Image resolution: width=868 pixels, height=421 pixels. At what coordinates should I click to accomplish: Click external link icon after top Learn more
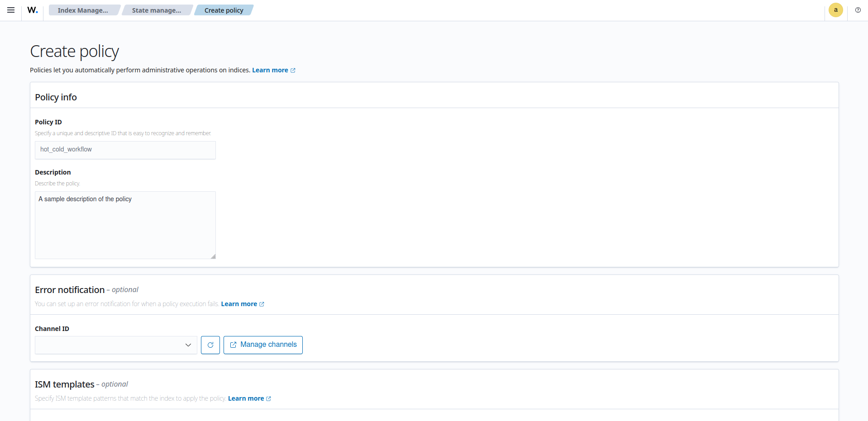(x=293, y=71)
